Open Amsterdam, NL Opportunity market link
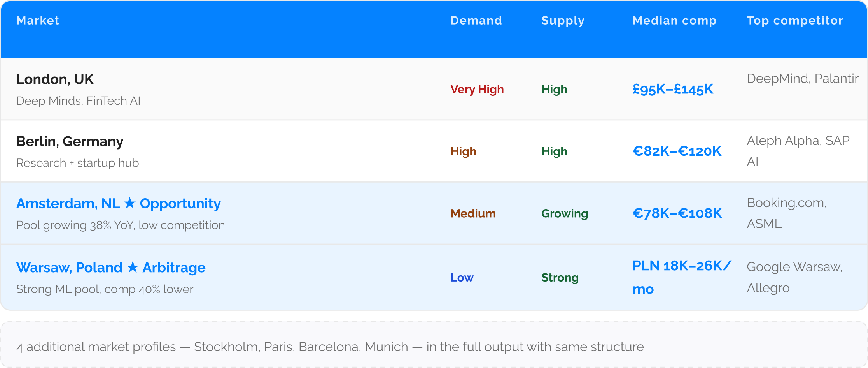Screen dimensions: 868x368 coord(119,204)
